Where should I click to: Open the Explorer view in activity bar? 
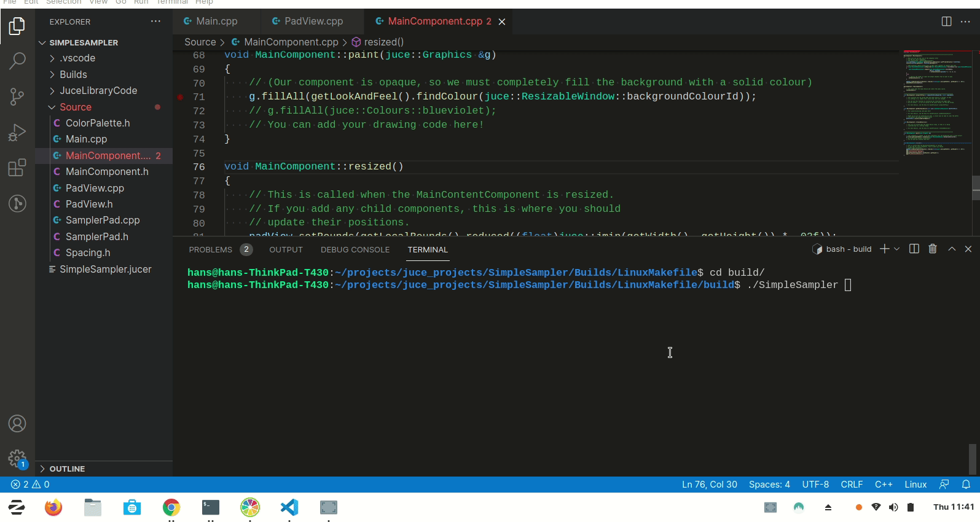click(17, 26)
